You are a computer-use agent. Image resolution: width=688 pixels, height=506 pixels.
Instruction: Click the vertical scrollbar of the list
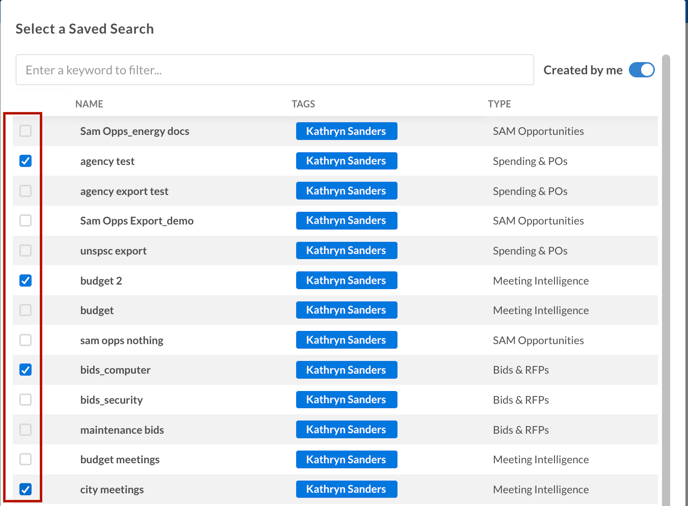pyautogui.click(x=666, y=280)
